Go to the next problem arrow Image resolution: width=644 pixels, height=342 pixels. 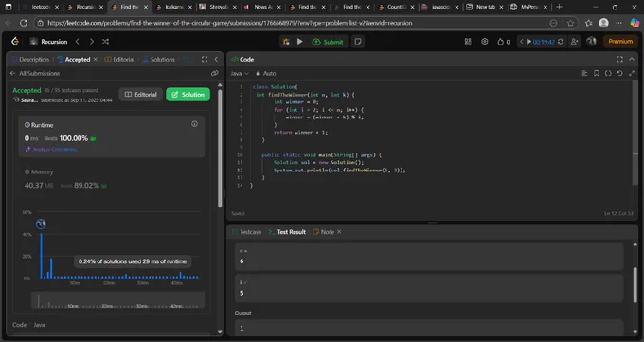(92, 42)
